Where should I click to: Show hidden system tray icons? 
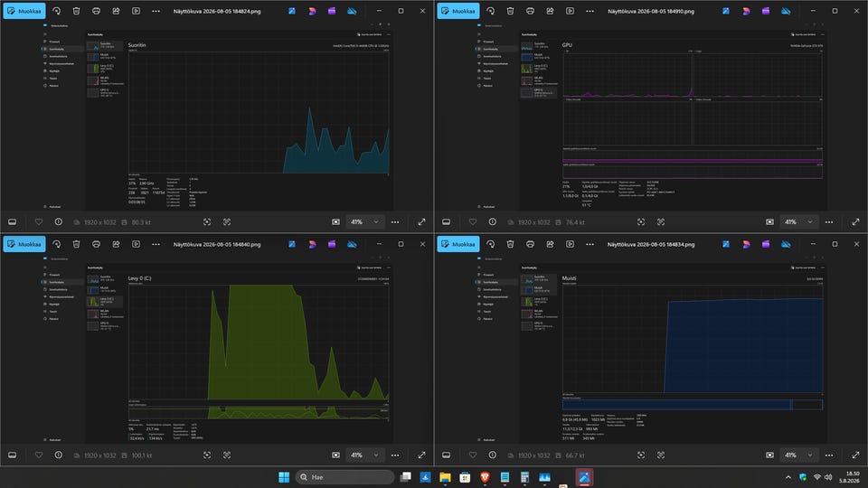coord(788,477)
